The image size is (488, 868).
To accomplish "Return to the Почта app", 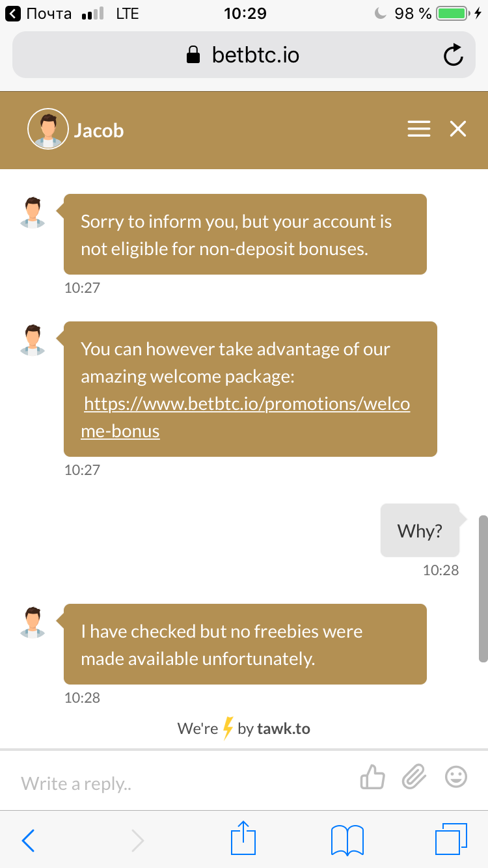I will click(x=39, y=13).
